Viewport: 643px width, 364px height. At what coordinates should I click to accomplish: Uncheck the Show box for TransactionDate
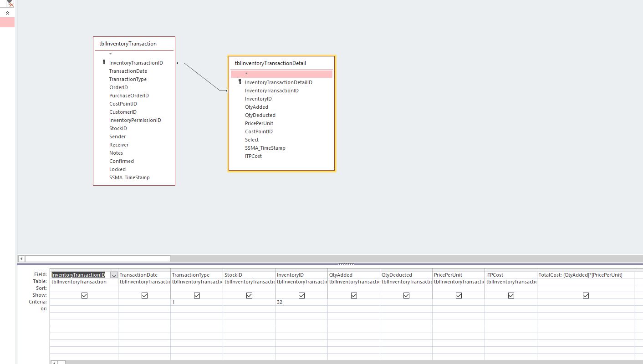tap(144, 295)
